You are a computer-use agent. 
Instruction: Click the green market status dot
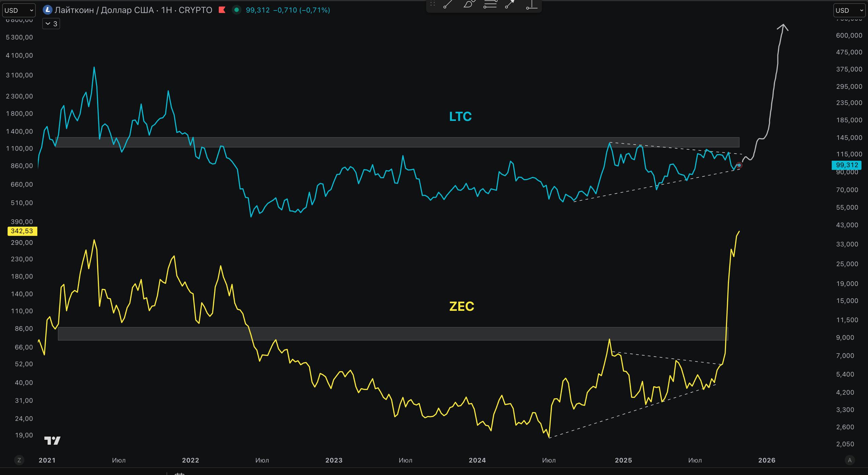tap(237, 10)
